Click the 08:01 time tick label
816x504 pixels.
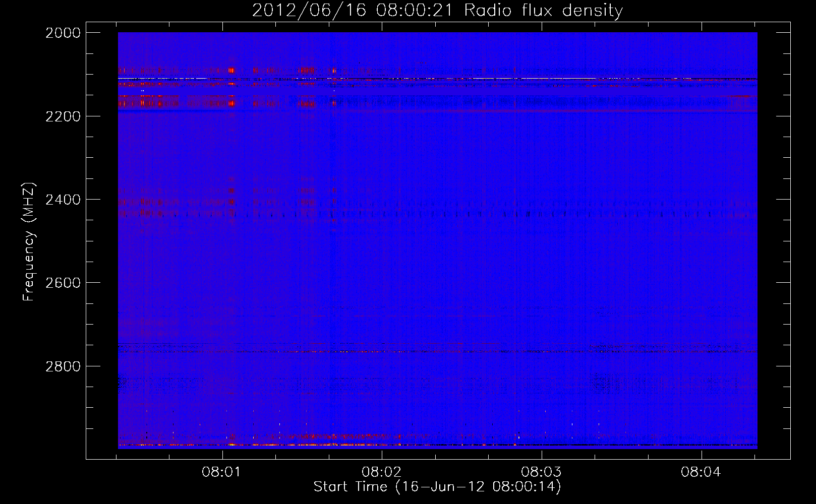point(221,472)
